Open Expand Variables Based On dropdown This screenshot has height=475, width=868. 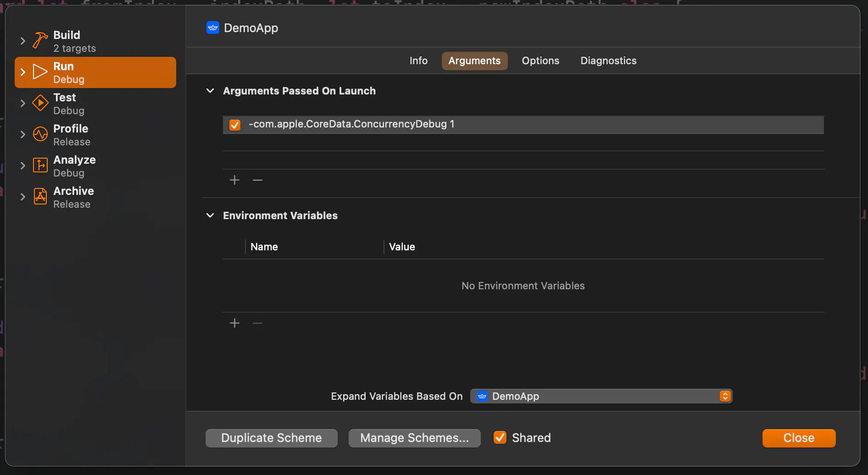601,396
